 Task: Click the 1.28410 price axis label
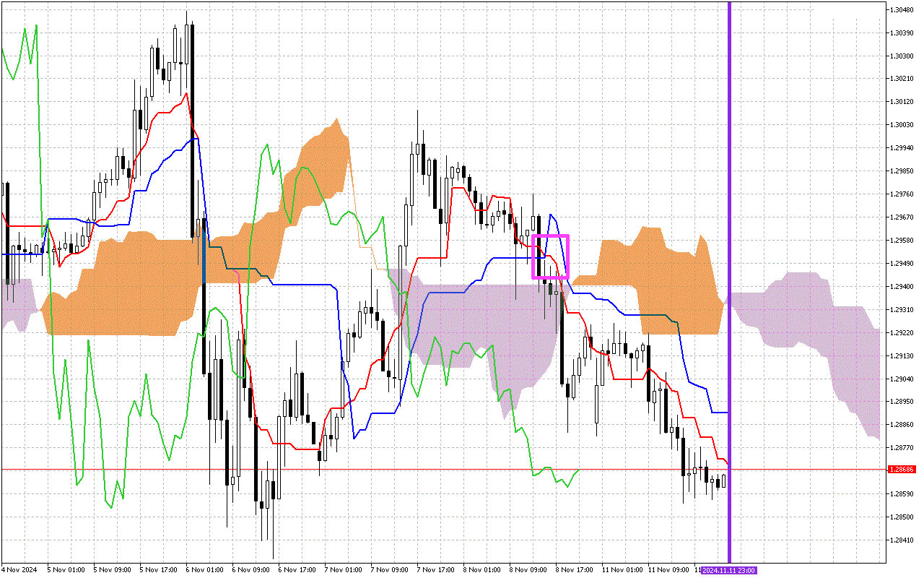(901, 540)
